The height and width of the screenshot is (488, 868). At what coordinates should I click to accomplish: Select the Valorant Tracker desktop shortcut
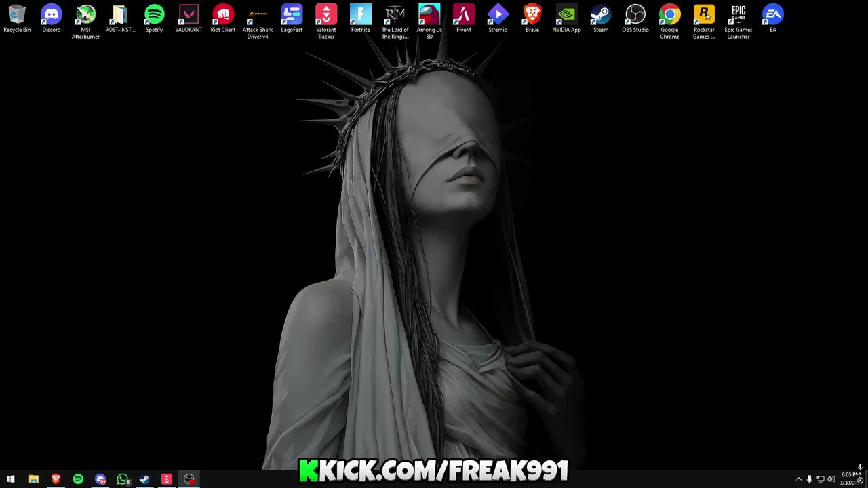326,22
